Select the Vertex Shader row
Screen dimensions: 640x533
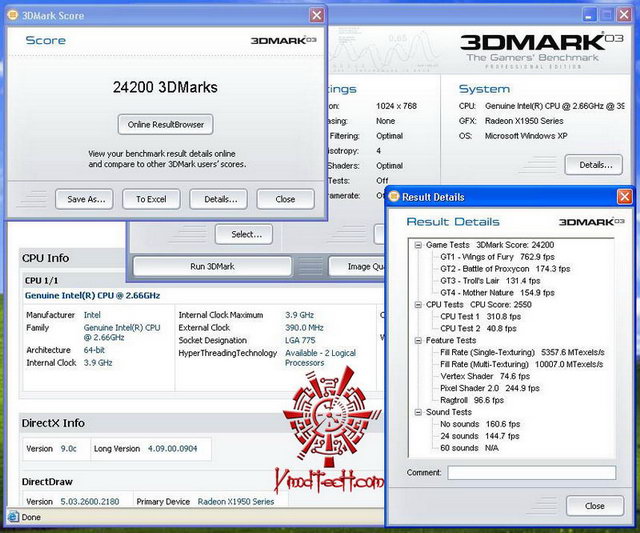485,376
